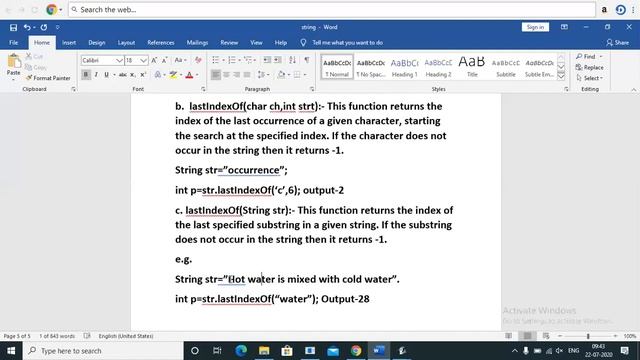Image resolution: width=640 pixels, height=360 pixels.
Task: Align text to the left
Action: (x=216, y=75)
